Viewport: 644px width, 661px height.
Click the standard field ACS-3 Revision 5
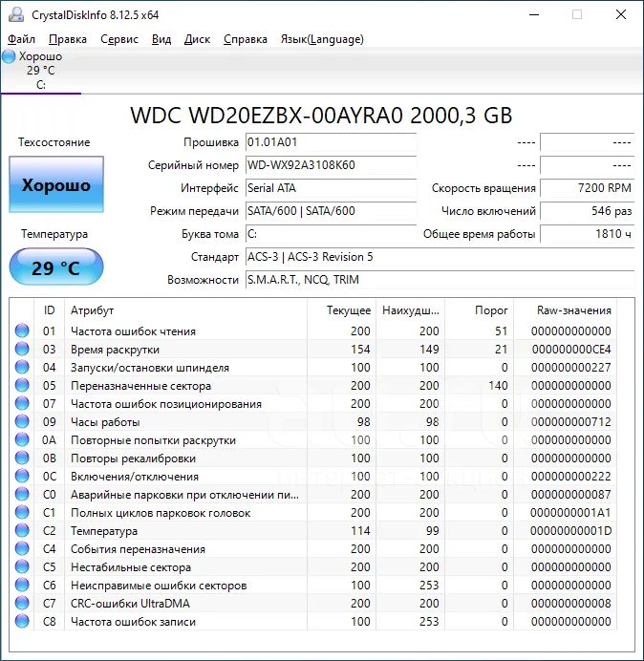pyautogui.click(x=440, y=257)
